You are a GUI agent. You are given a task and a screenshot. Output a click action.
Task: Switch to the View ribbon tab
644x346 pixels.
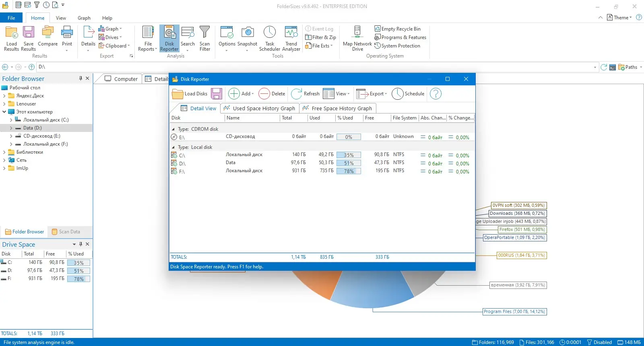click(61, 18)
